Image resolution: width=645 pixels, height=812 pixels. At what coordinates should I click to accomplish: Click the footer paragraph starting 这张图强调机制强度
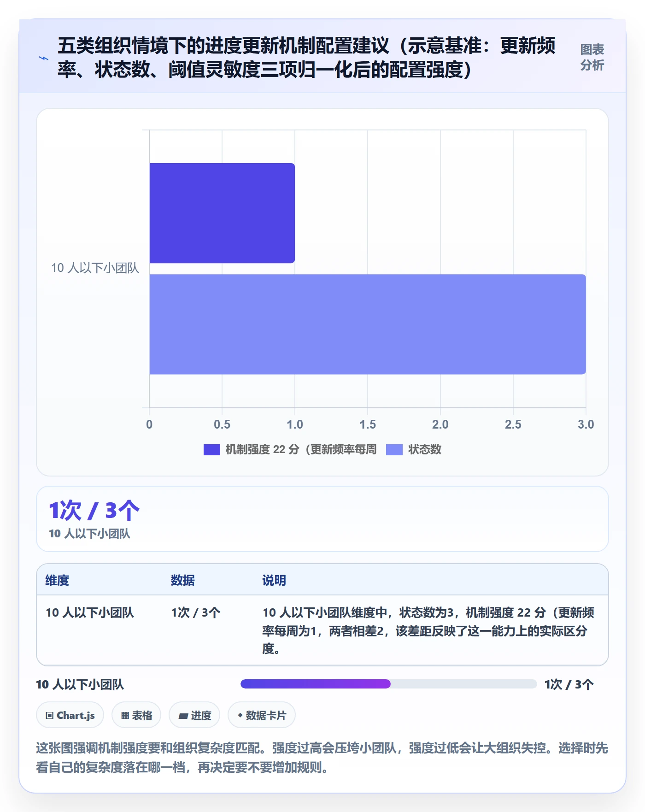322,758
